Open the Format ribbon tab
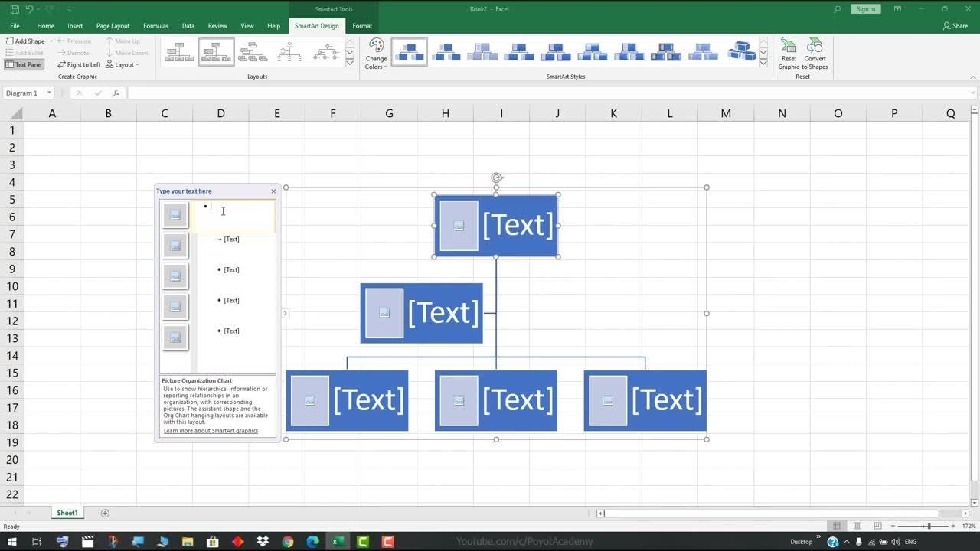 pos(362,26)
